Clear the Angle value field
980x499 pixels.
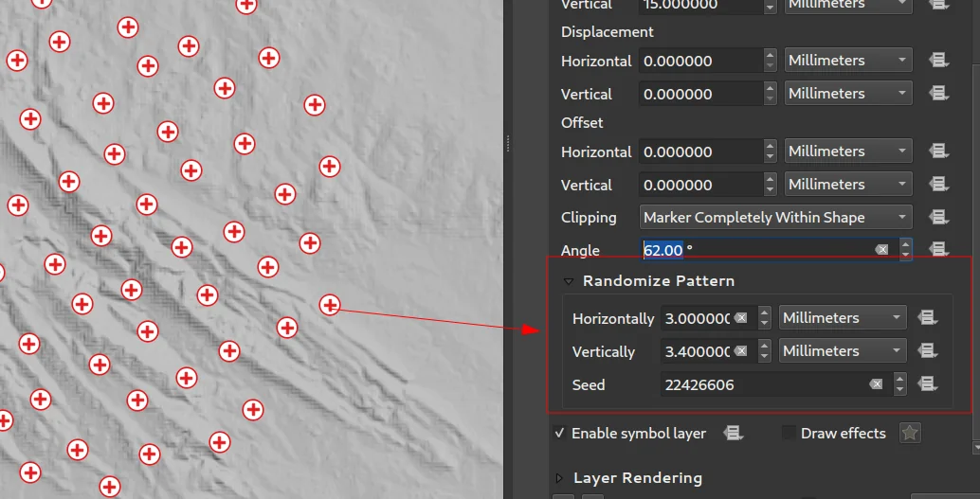click(881, 250)
